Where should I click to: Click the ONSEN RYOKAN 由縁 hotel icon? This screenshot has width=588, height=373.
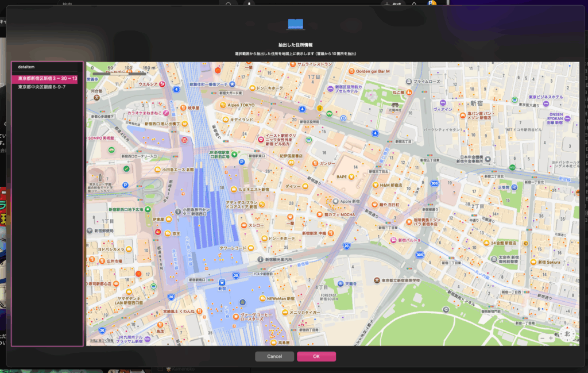[567, 118]
